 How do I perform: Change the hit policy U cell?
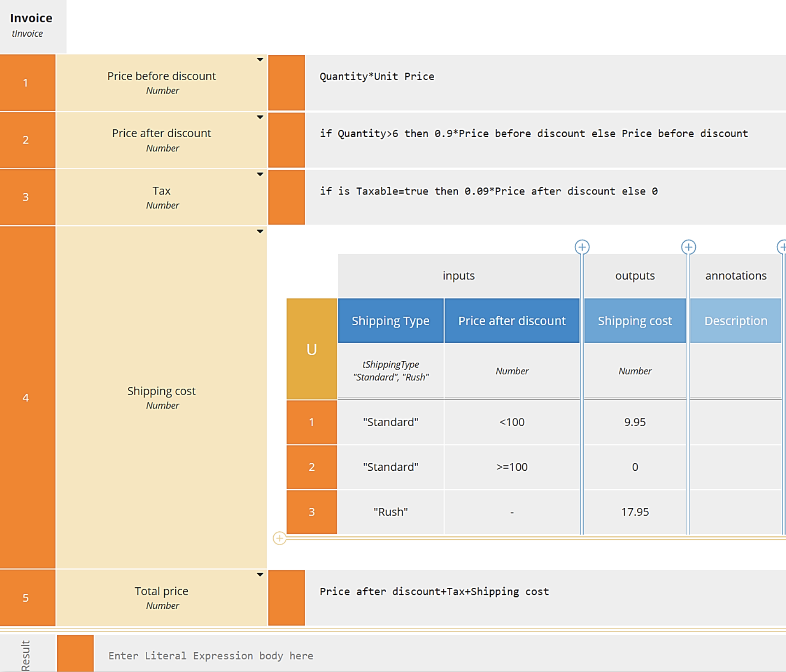click(x=311, y=349)
